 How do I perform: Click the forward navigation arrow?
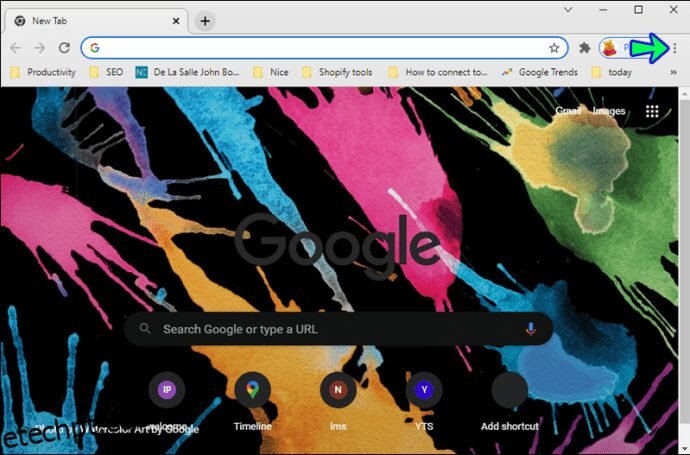click(x=40, y=48)
